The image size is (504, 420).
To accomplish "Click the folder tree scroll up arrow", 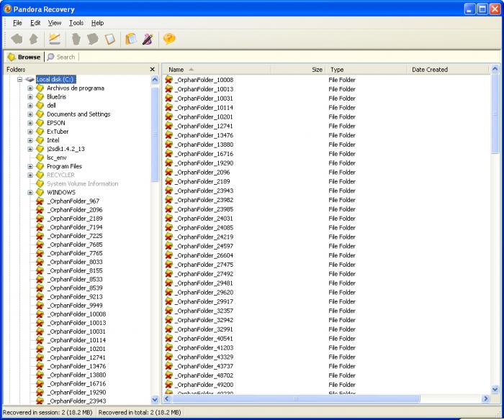I will 155,79.
